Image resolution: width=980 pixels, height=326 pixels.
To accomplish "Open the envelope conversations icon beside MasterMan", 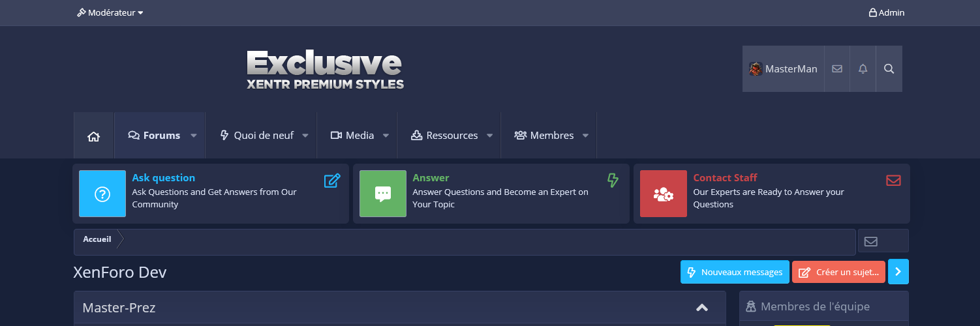I will point(837,68).
